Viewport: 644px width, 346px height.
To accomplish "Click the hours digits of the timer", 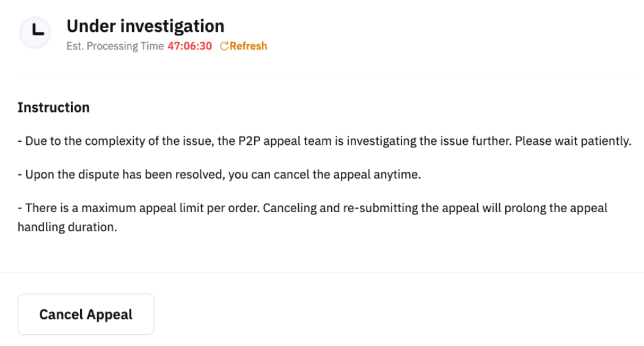I will (174, 46).
